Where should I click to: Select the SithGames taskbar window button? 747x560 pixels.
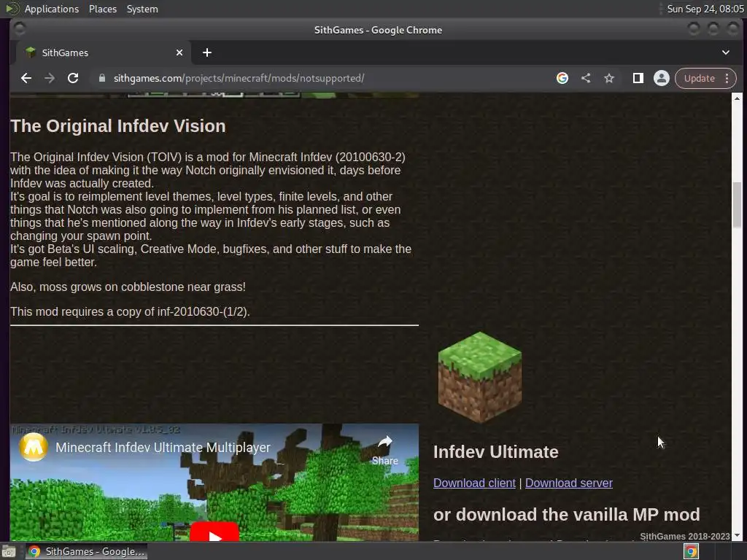86,551
